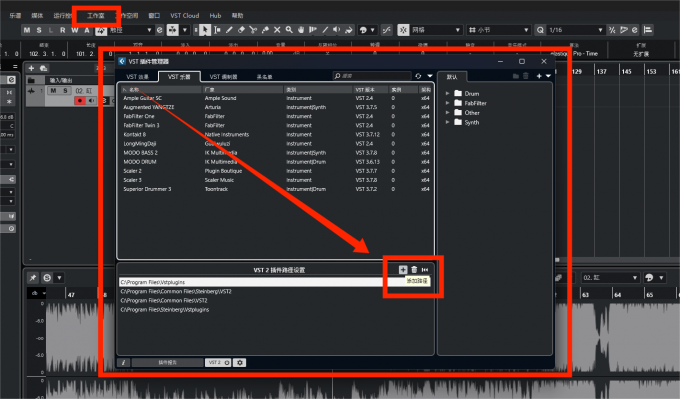Select the Line tool

coord(325,30)
